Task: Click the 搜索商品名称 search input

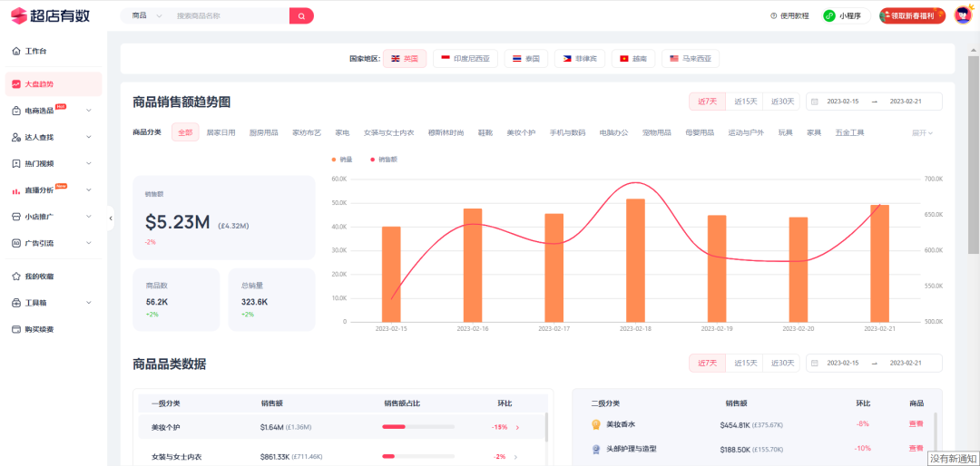Action: pyautogui.click(x=230, y=15)
